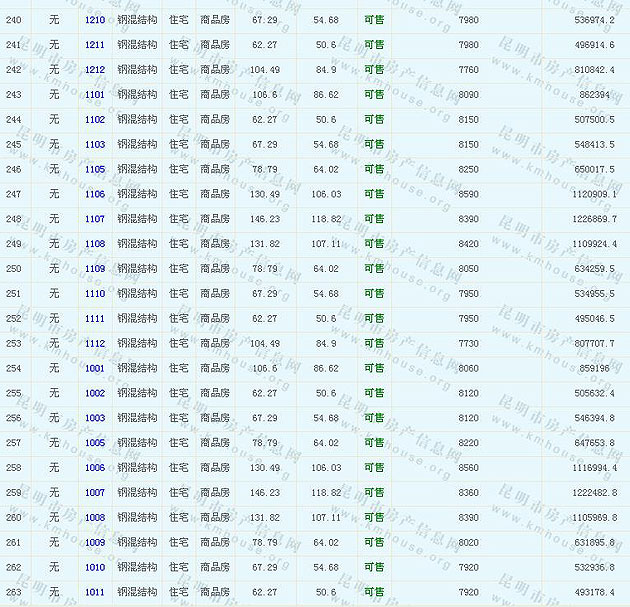Open room 1107 details link
The height and width of the screenshot is (607, 630).
click(95, 219)
